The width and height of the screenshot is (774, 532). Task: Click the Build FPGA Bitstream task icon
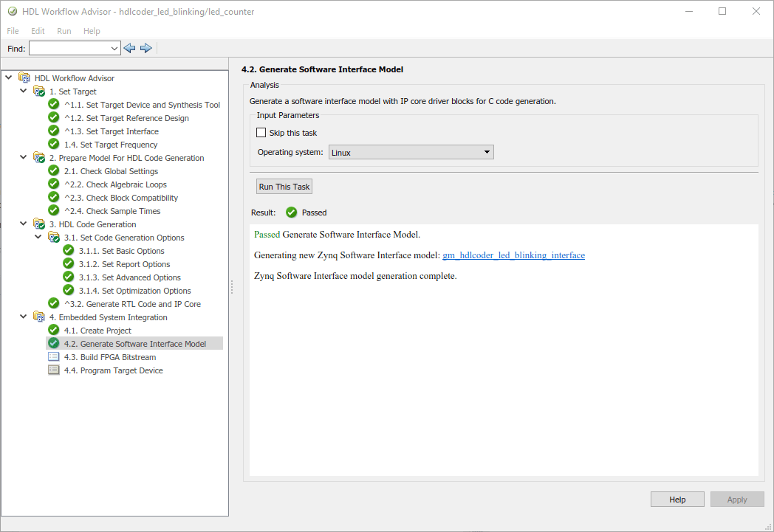tap(54, 357)
